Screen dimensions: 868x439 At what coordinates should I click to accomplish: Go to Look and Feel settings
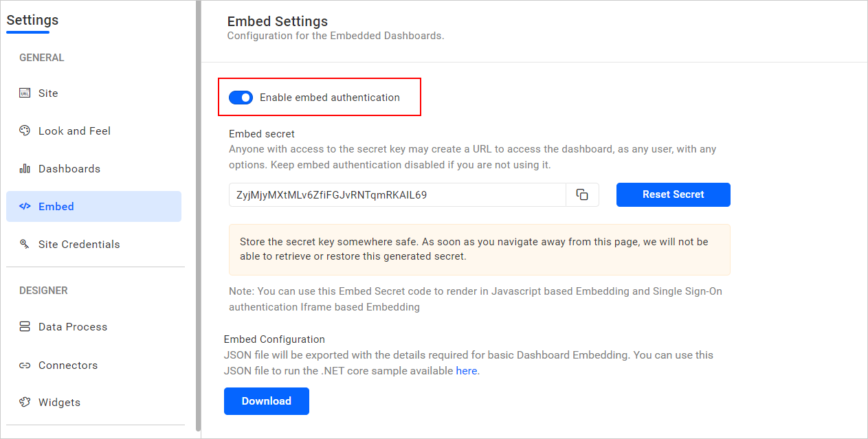coord(74,131)
